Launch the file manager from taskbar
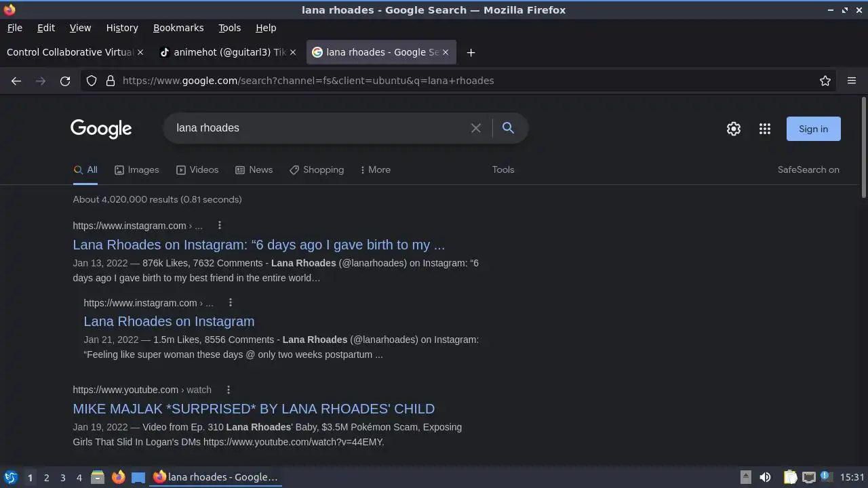Viewport: 868px width, 488px height. 98,477
